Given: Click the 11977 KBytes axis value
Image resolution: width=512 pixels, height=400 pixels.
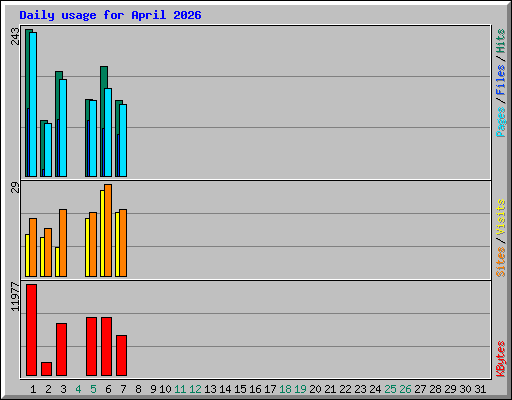Looking at the screenshot, I should tap(15, 297).
